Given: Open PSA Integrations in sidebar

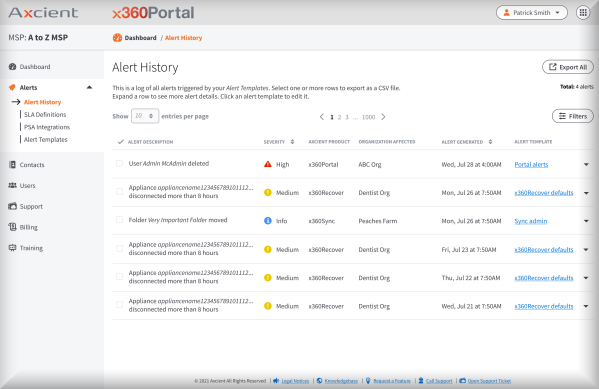Looking at the screenshot, I should point(47,127).
